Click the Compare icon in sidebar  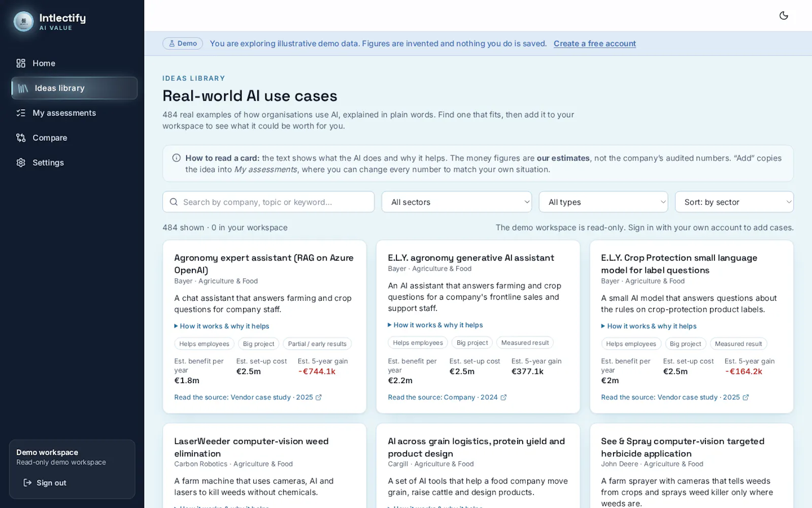(21, 138)
